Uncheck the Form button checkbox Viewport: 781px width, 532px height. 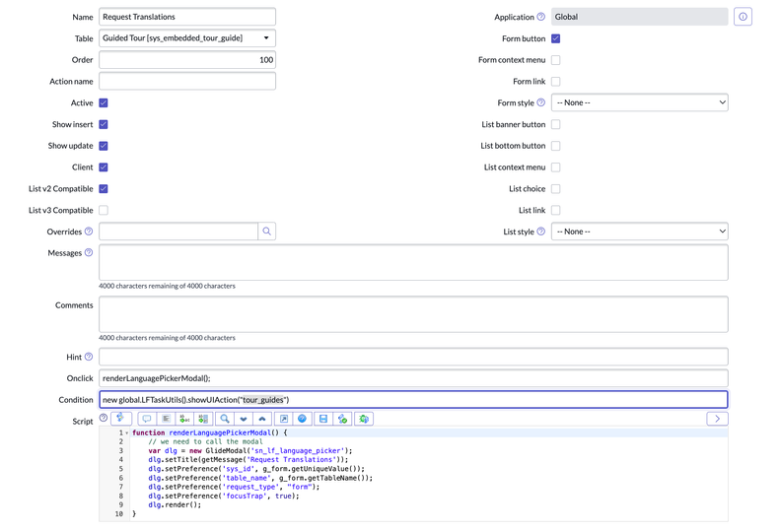pyautogui.click(x=556, y=38)
